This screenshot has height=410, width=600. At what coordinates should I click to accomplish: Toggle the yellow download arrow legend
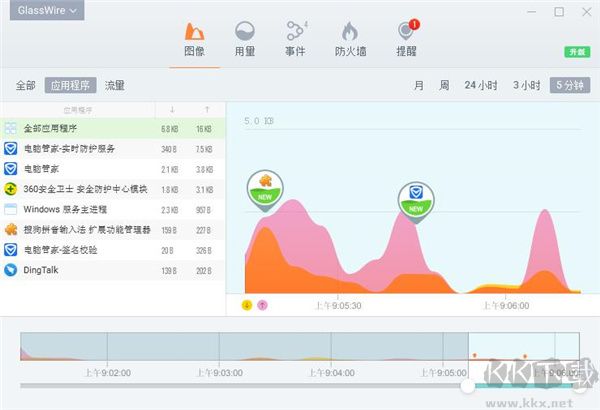[247, 305]
